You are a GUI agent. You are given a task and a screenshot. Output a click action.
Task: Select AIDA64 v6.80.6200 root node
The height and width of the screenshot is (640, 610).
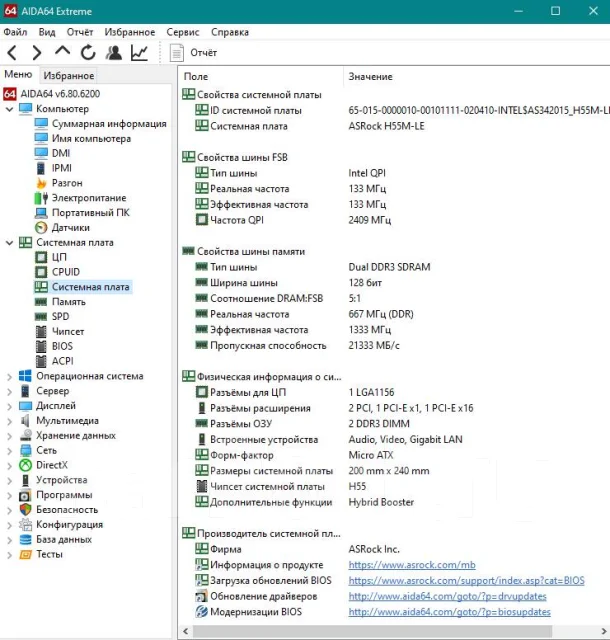[60, 94]
